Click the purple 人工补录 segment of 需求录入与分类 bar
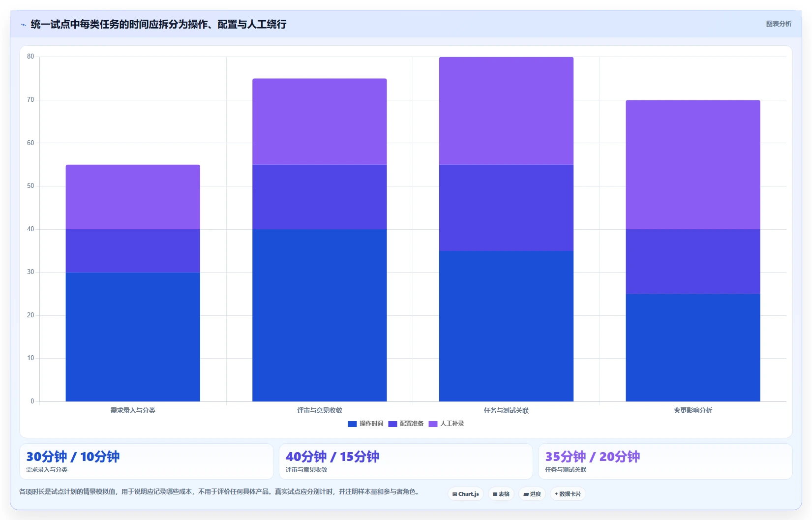Screen dimensions: 812x520 (x=133, y=197)
